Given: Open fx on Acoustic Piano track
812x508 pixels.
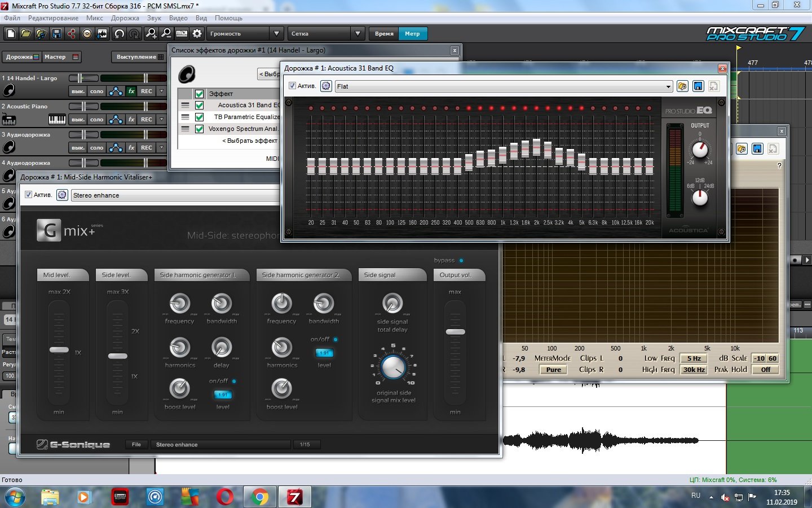Looking at the screenshot, I should pos(131,119).
